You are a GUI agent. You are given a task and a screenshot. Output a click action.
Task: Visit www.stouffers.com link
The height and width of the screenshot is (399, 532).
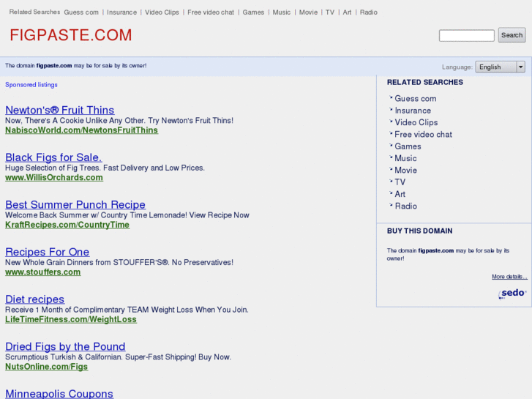click(x=42, y=272)
